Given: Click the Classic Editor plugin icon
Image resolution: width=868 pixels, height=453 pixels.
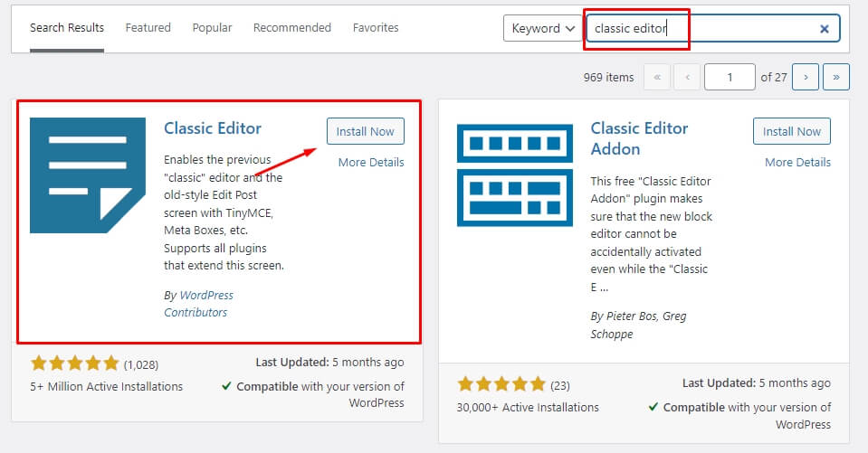Looking at the screenshot, I should (88, 175).
